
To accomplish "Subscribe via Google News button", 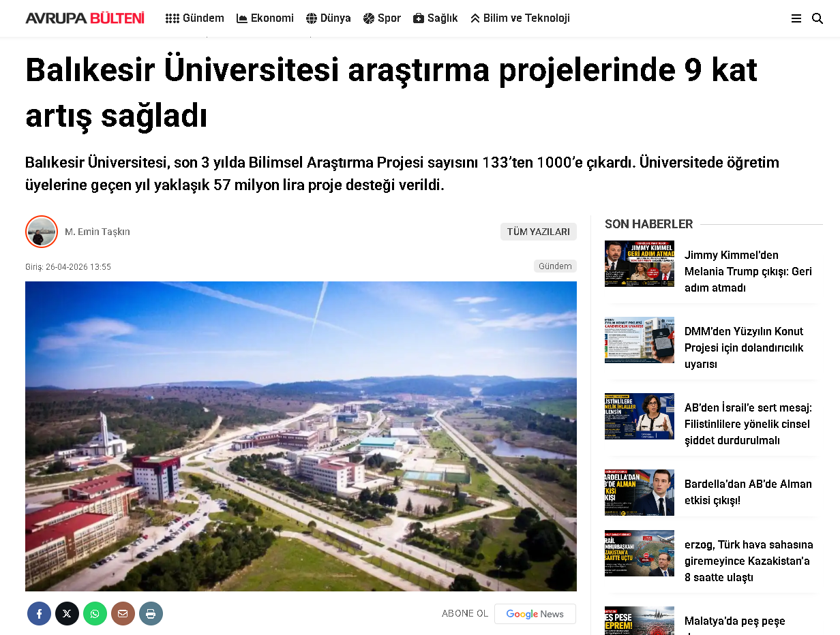I will pyautogui.click(x=535, y=614).
